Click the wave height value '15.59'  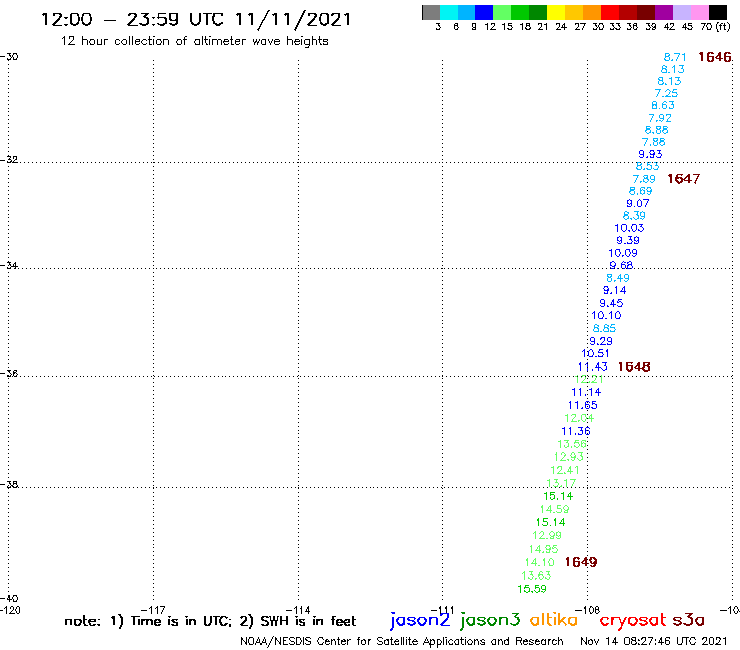click(x=532, y=589)
